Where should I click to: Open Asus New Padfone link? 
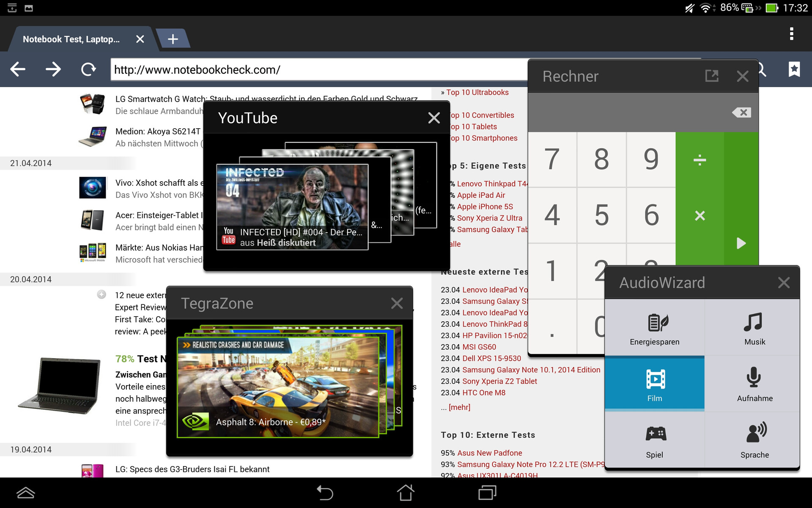click(x=489, y=453)
